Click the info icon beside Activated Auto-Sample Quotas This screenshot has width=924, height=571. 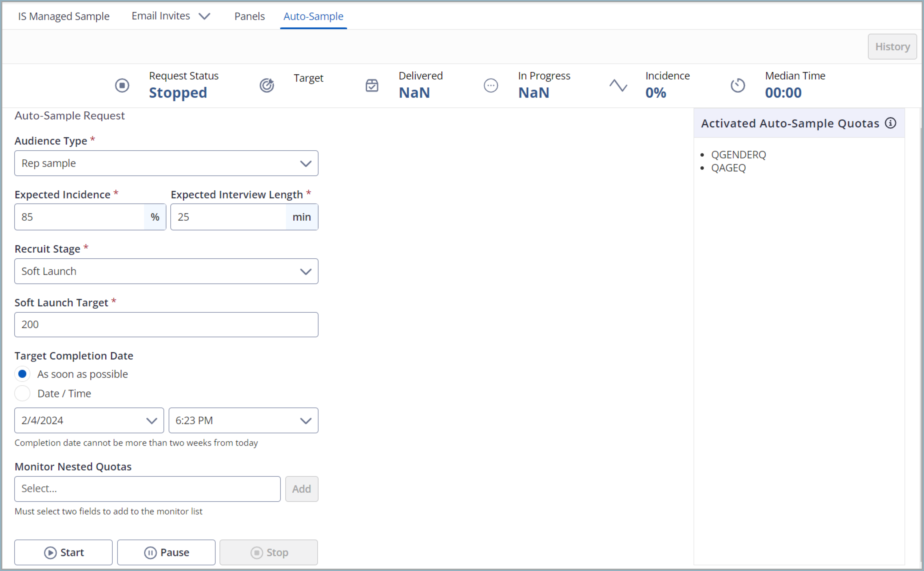click(x=890, y=123)
